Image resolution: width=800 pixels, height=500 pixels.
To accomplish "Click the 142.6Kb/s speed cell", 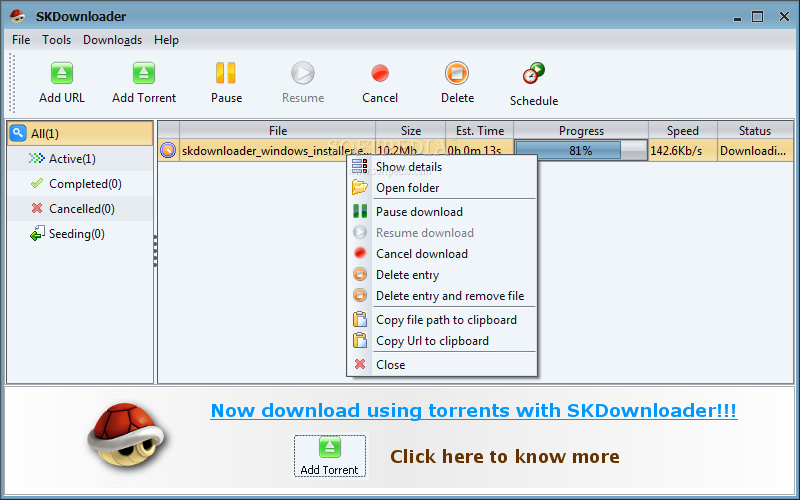I will [683, 151].
